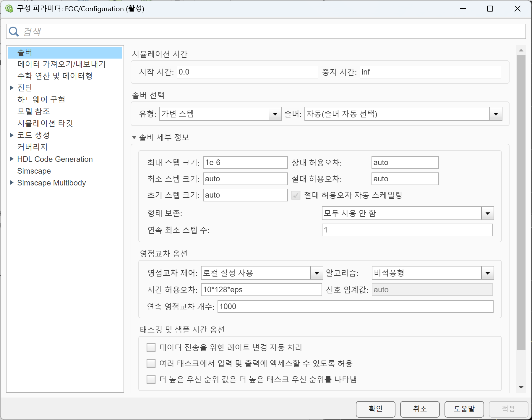The width and height of the screenshot is (532, 420).
Task: Click the 연속 영점교차 개수 field
Action: (x=356, y=307)
